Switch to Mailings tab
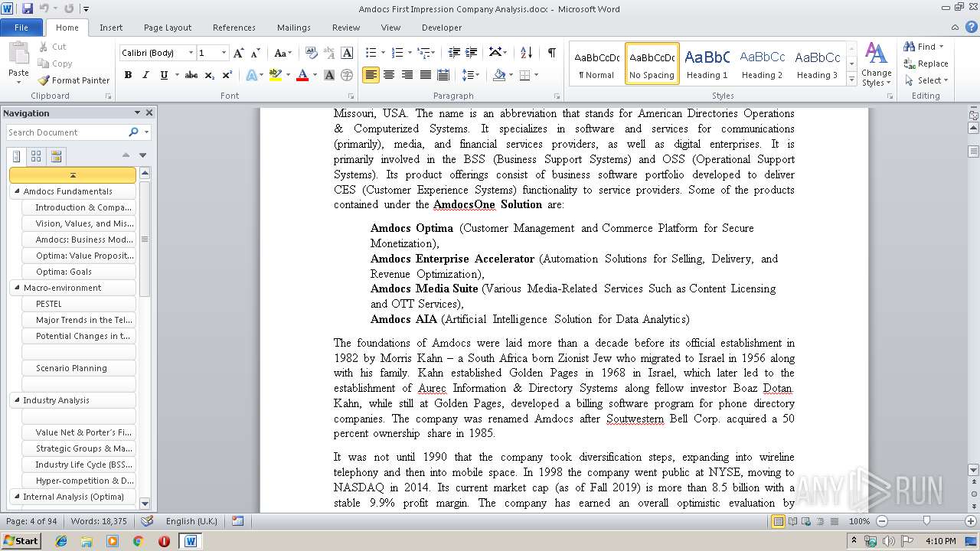The width and height of the screenshot is (980, 551). [x=294, y=28]
